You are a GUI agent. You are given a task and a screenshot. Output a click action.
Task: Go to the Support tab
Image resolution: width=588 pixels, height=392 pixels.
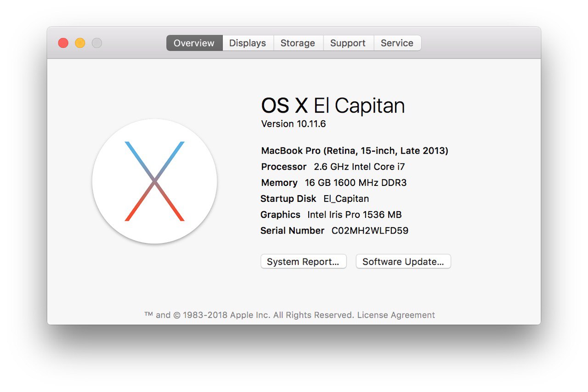click(348, 43)
